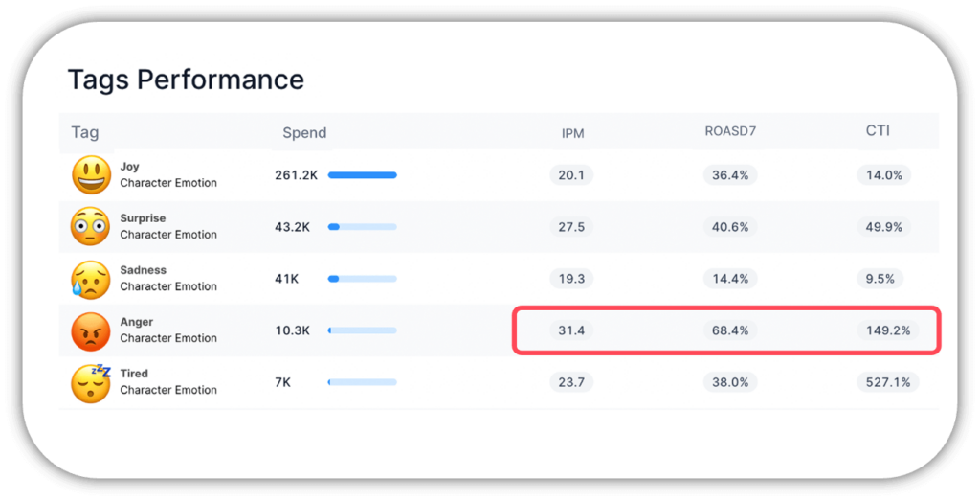Open the Tired tag name label
This screenshot has height=501, width=980.
coord(134,374)
